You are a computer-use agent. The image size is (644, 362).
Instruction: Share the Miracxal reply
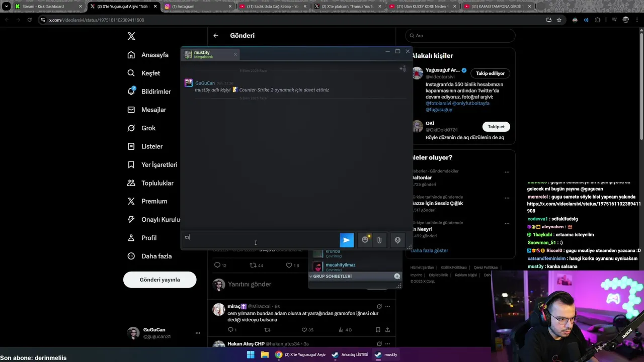(387, 330)
